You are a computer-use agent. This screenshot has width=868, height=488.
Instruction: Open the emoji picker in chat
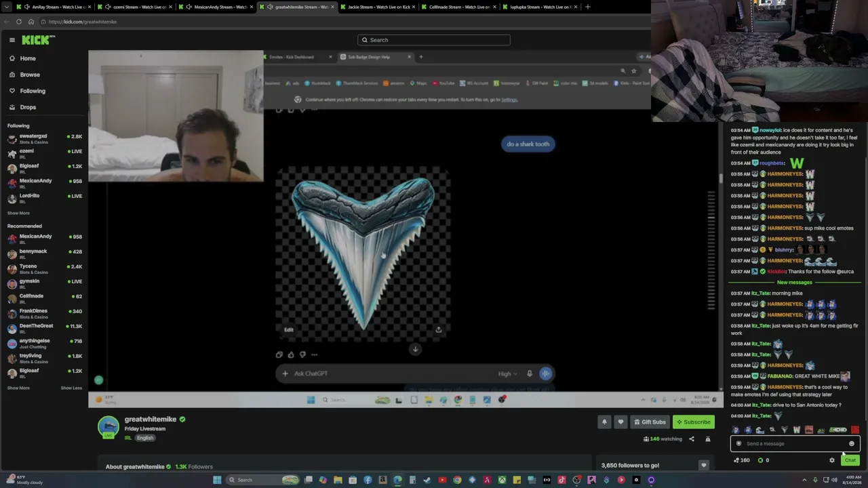click(852, 444)
